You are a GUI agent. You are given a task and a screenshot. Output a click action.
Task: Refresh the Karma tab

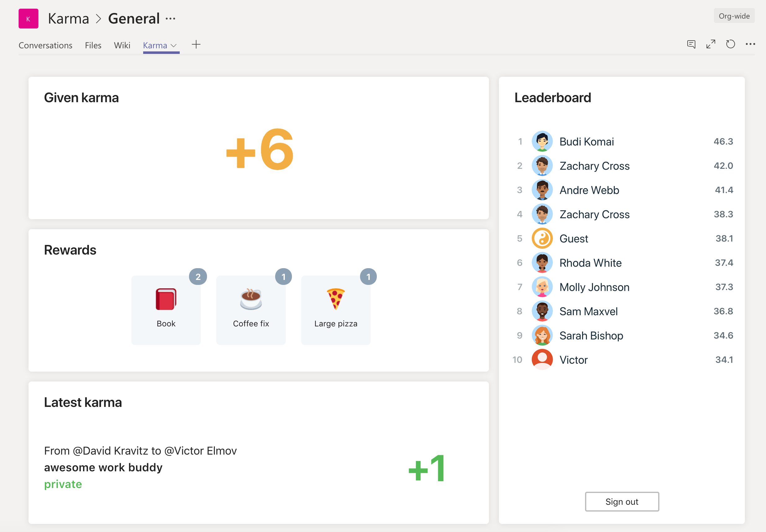click(731, 44)
